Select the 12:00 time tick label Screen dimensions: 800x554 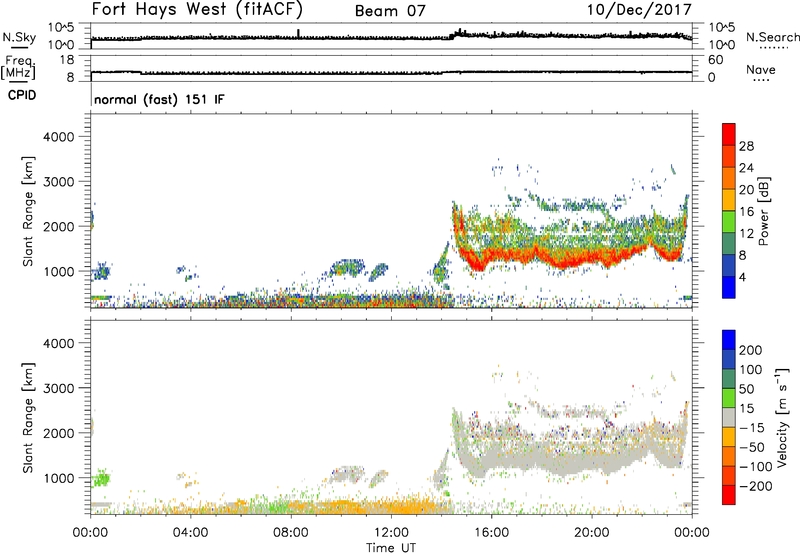click(391, 533)
